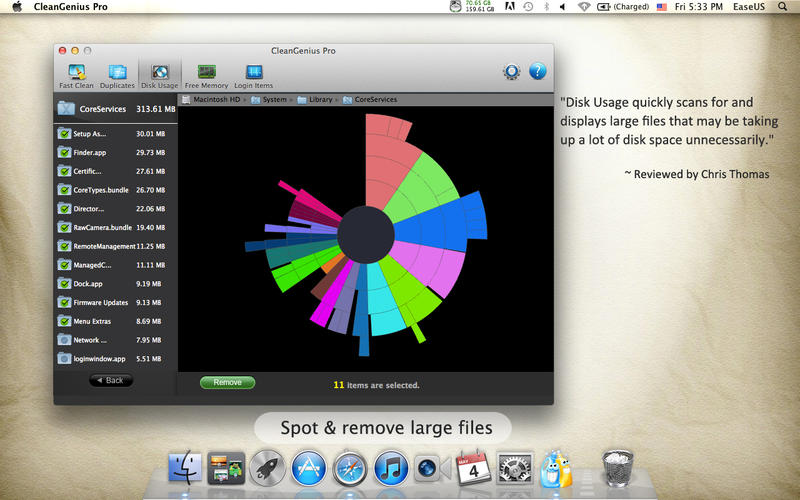Select the Disk Usage tab

point(160,76)
